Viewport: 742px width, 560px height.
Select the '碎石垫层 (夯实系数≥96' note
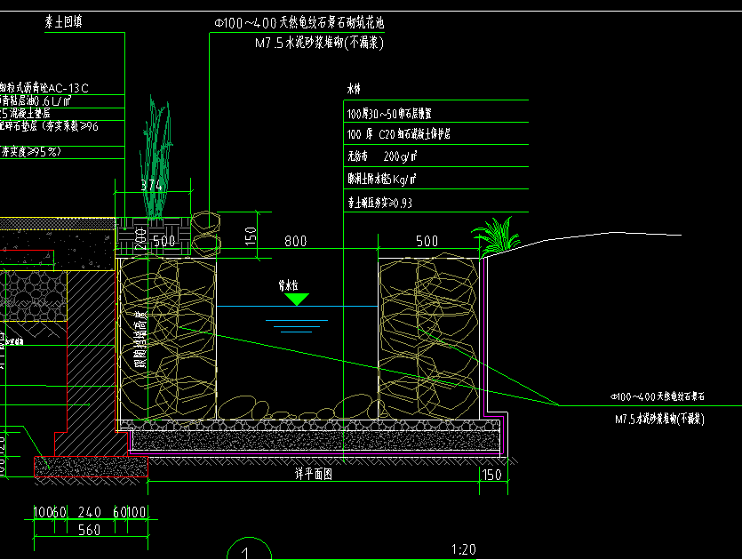coord(49,126)
